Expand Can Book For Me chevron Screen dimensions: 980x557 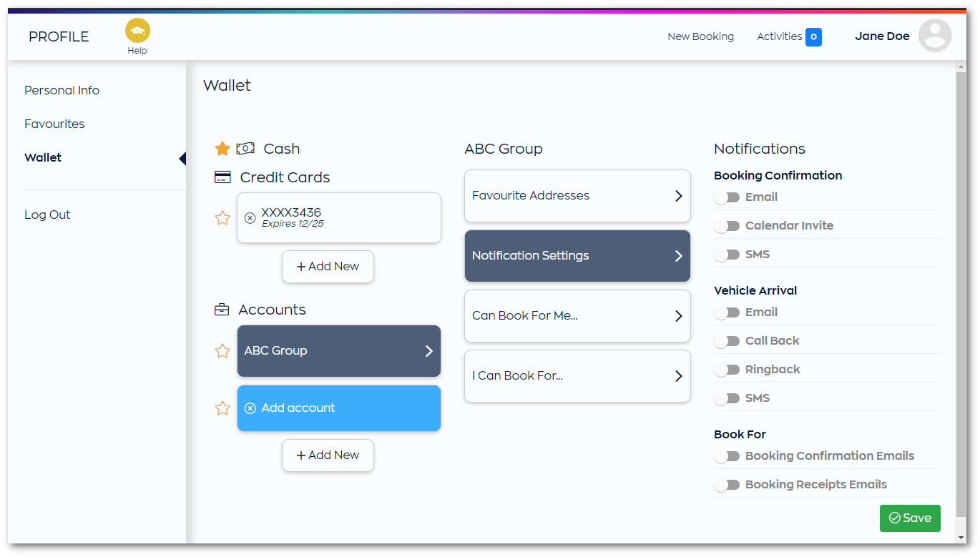678,316
